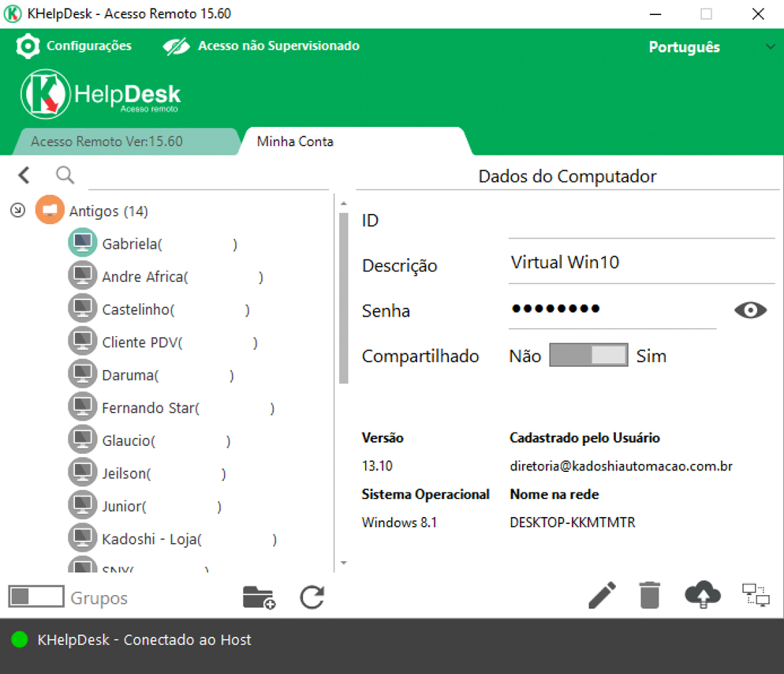Select the Minha Conta tab
Image resolution: width=784 pixels, height=674 pixels.
click(x=295, y=142)
